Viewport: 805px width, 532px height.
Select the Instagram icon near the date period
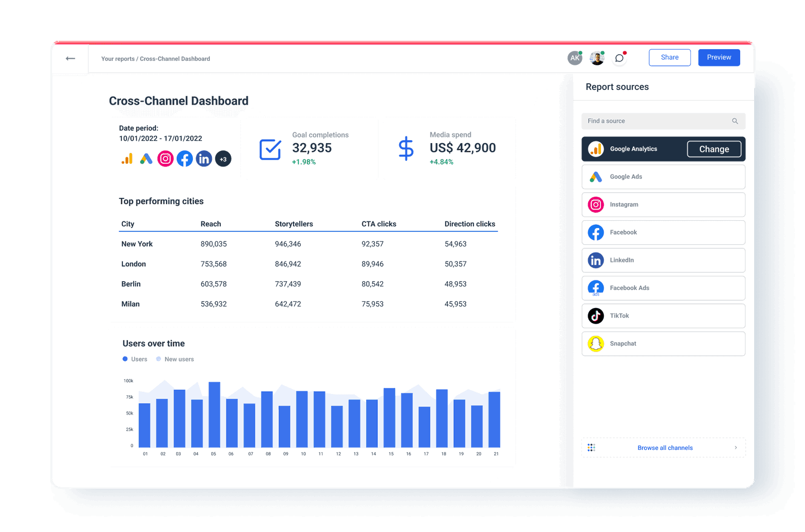point(165,159)
